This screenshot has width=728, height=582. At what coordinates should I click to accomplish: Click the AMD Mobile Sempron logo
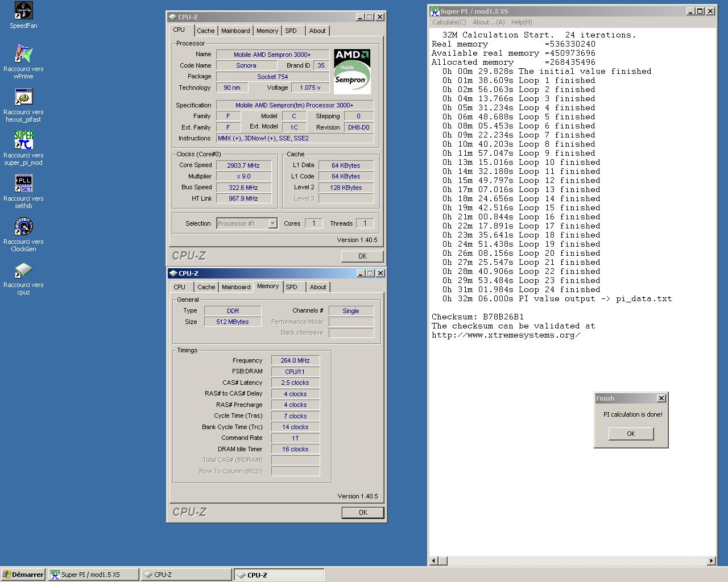[352, 71]
